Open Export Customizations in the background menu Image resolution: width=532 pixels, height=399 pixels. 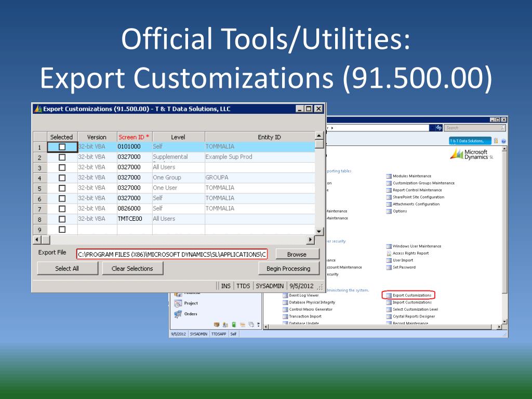409,295
